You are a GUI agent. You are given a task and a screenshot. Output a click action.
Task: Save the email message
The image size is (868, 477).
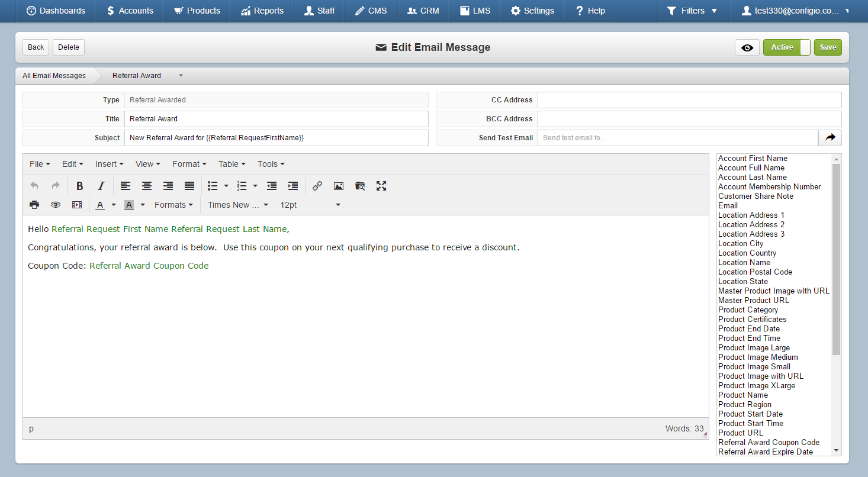[x=828, y=47]
